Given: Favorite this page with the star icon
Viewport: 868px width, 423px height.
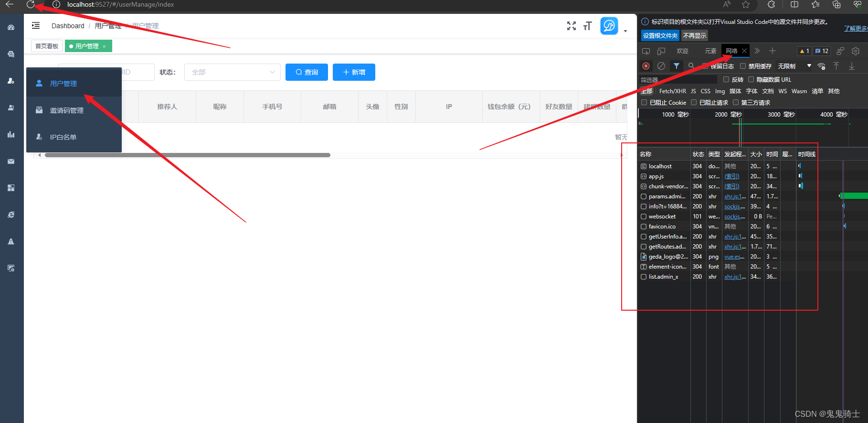Looking at the screenshot, I should click(746, 4).
